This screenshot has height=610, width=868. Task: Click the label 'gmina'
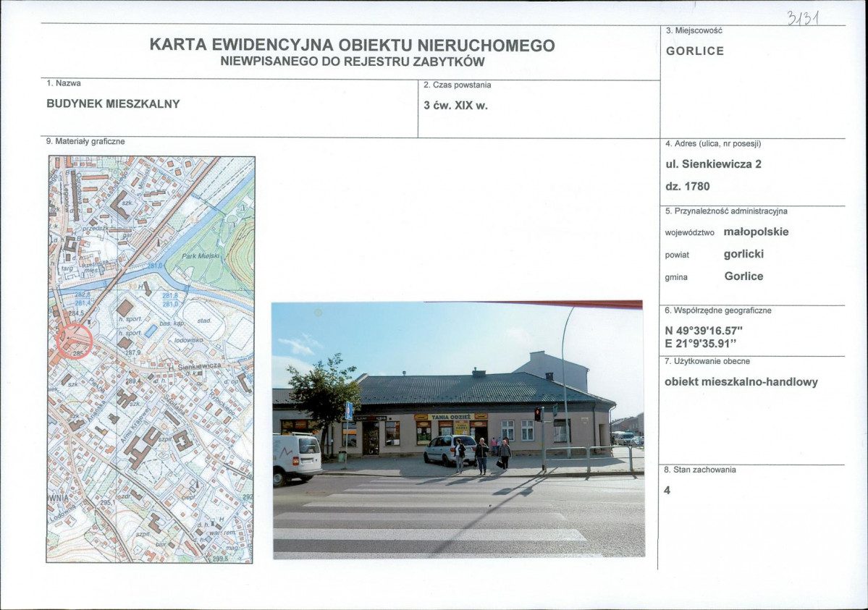tap(676, 277)
